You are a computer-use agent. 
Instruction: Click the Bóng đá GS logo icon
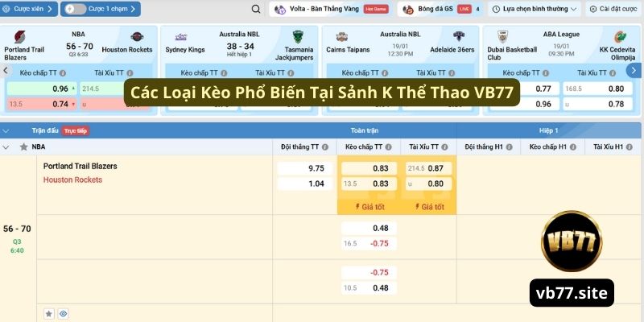pos(408,10)
